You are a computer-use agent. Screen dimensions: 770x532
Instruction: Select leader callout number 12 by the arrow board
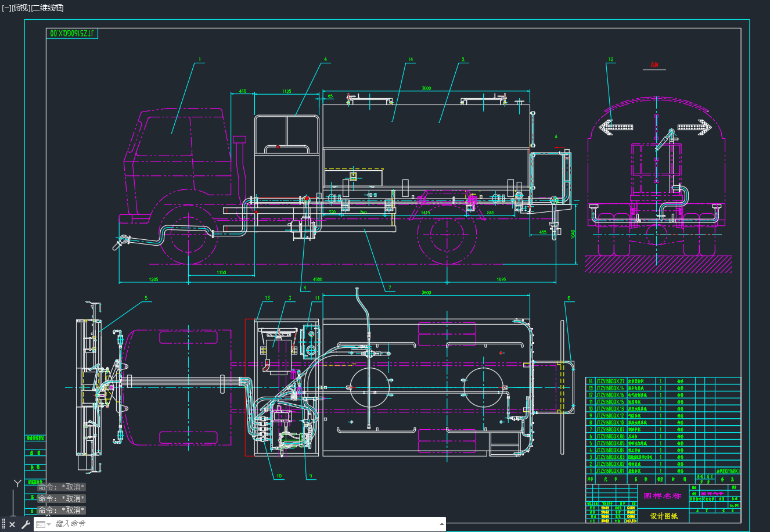(x=610, y=59)
